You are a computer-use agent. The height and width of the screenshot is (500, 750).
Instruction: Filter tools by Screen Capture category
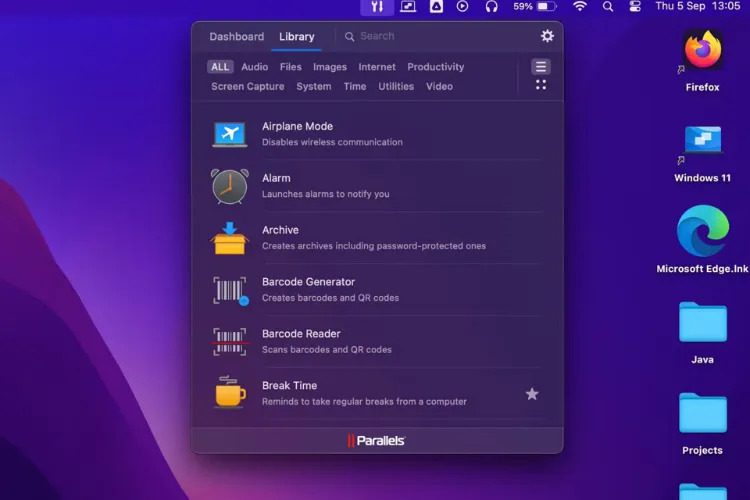[x=248, y=87]
